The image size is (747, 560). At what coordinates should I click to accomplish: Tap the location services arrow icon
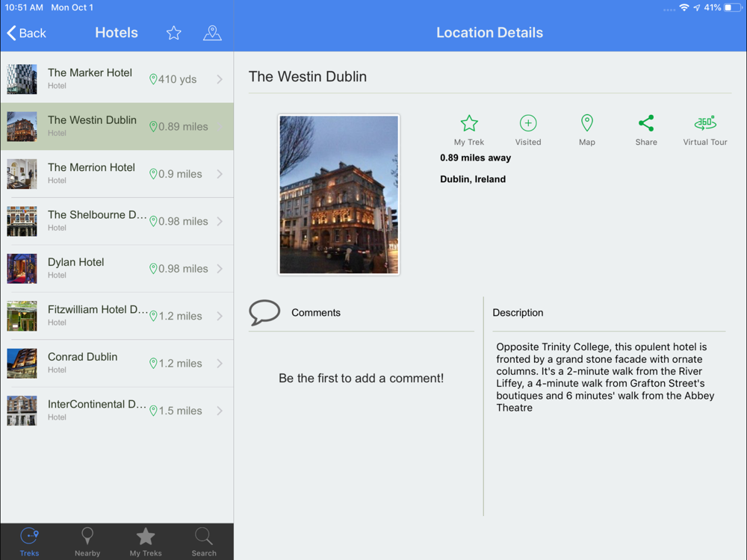point(696,7)
